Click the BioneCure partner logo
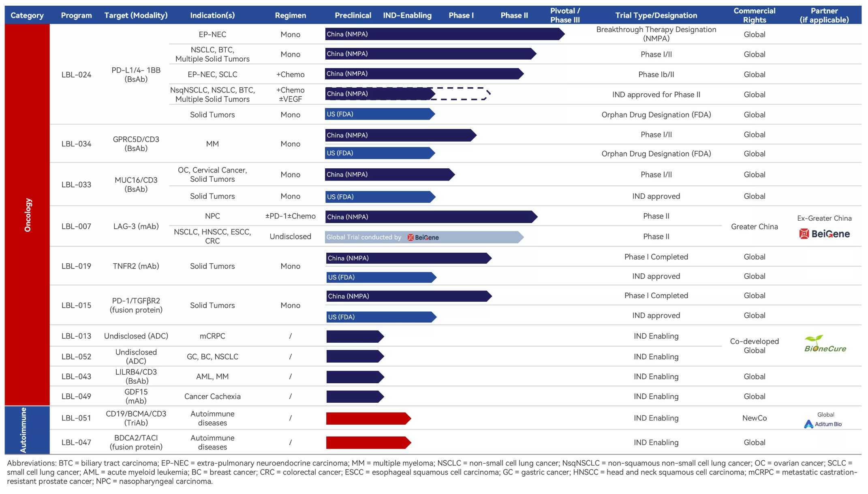 825,344
